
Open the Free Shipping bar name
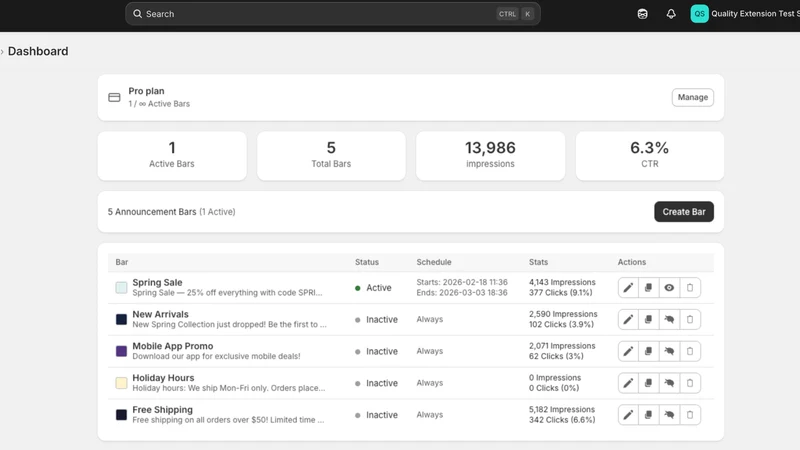click(x=162, y=410)
